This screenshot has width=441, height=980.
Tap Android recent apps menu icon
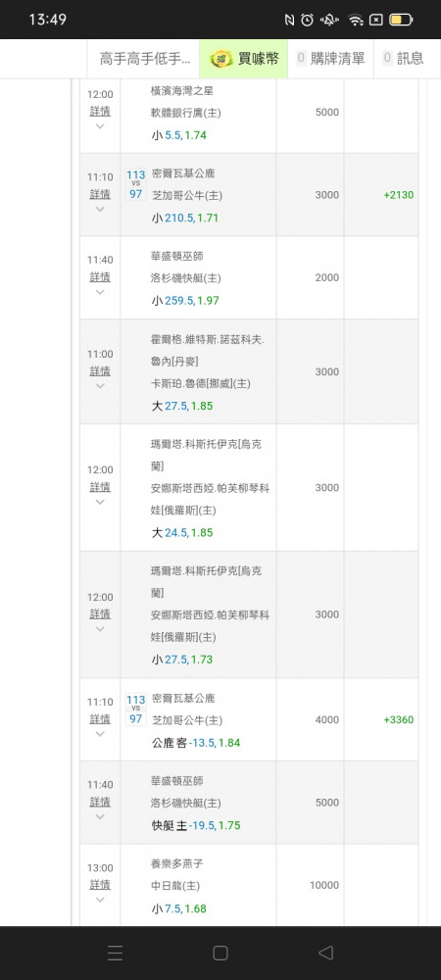(x=115, y=953)
